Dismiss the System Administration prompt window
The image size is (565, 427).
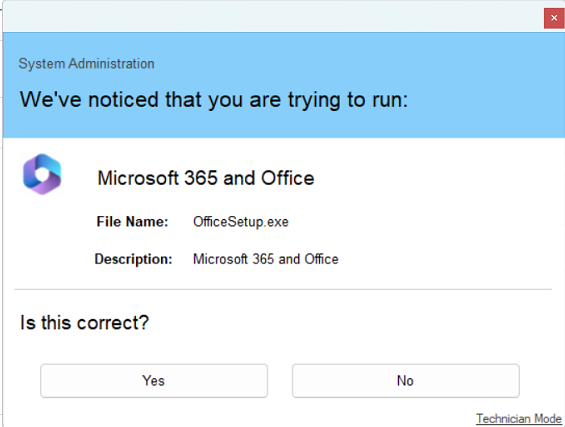tap(554, 18)
